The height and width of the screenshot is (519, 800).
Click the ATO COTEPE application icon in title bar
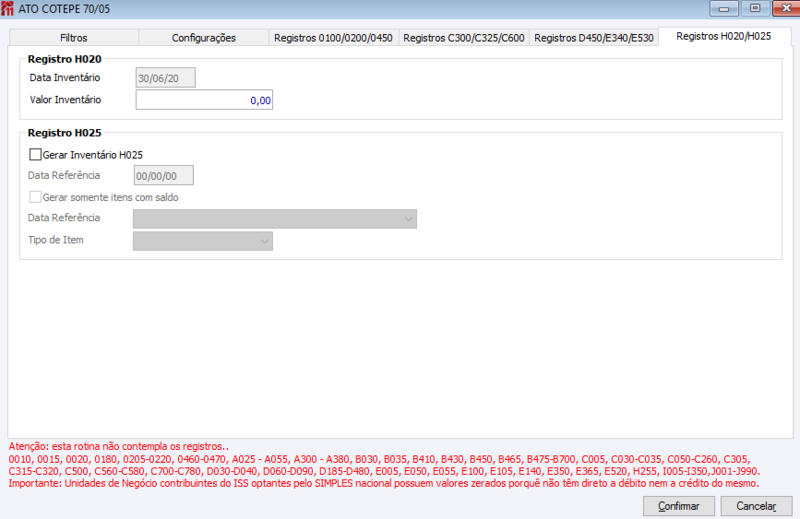coord(7,9)
